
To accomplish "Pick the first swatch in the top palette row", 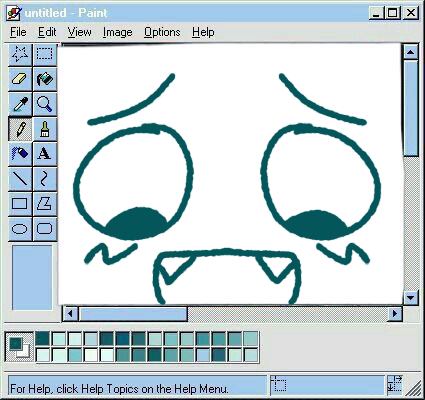I will click(x=43, y=339).
